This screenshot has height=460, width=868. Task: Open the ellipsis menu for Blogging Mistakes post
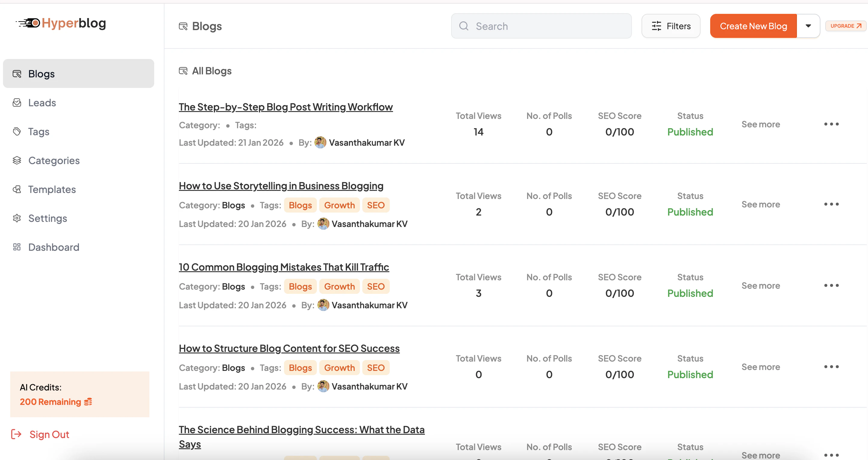pyautogui.click(x=831, y=285)
